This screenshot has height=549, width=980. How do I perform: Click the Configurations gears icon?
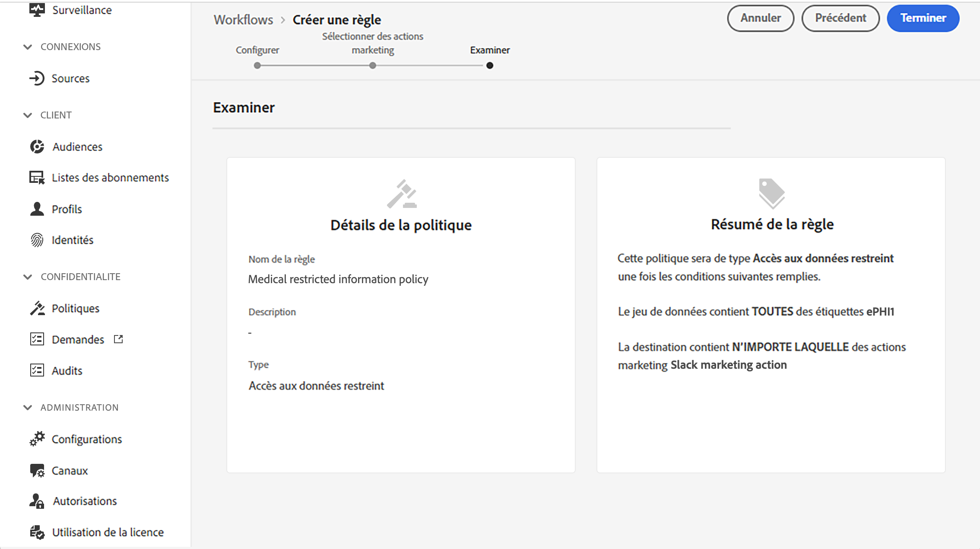point(37,439)
